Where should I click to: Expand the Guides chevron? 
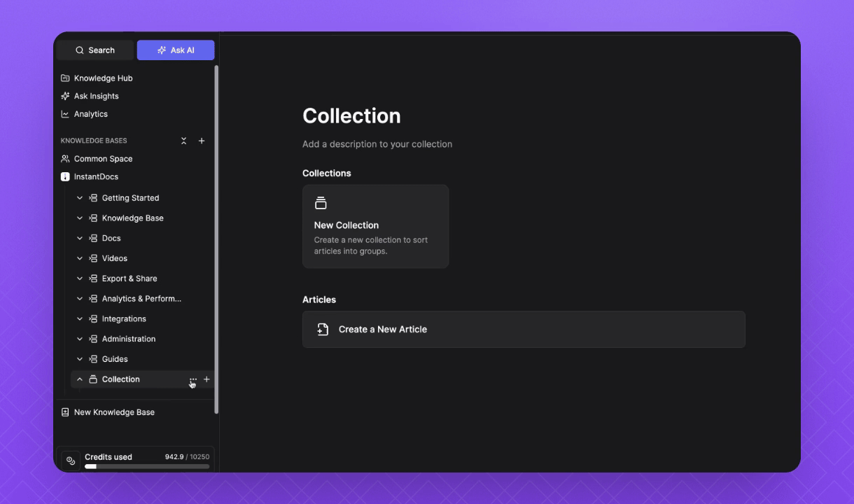[x=80, y=359]
